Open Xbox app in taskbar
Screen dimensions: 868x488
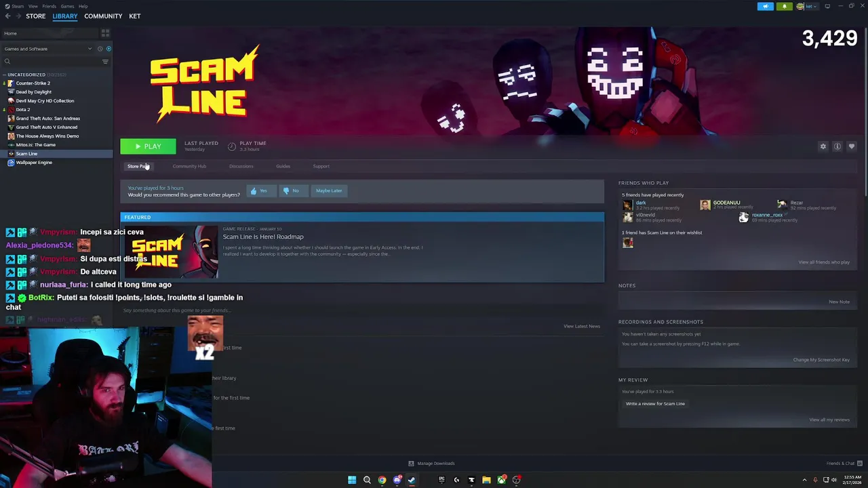(x=501, y=480)
